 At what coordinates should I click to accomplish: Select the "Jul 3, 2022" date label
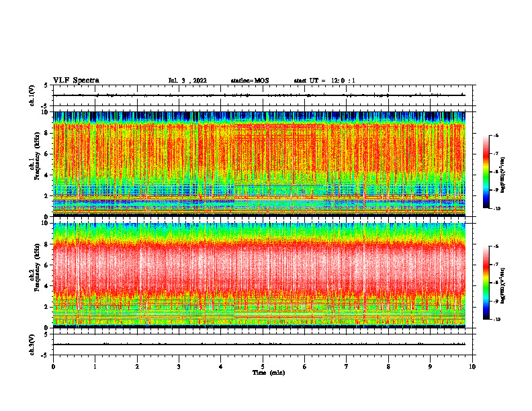click(187, 81)
